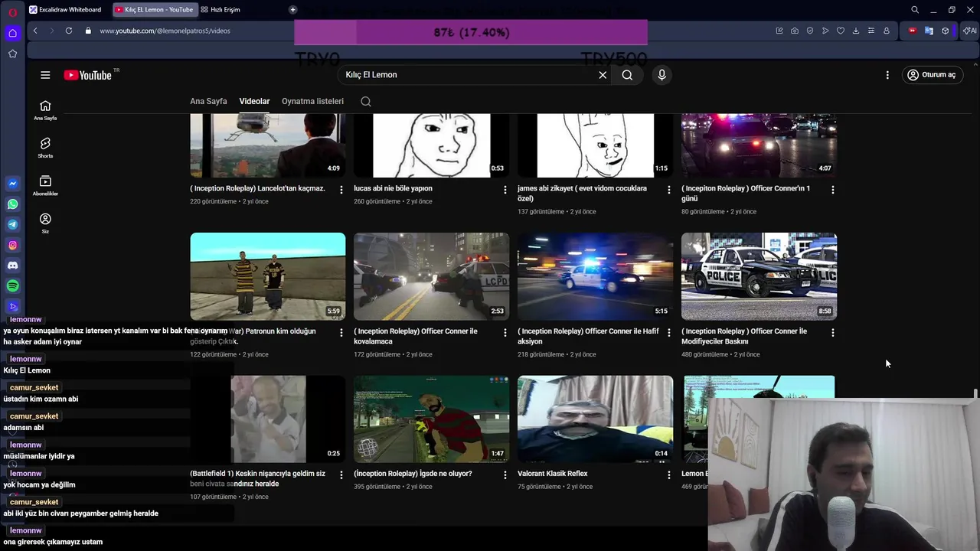This screenshot has width=980, height=551.
Task: Open YouTube settings three-dot menu
Action: click(x=887, y=75)
